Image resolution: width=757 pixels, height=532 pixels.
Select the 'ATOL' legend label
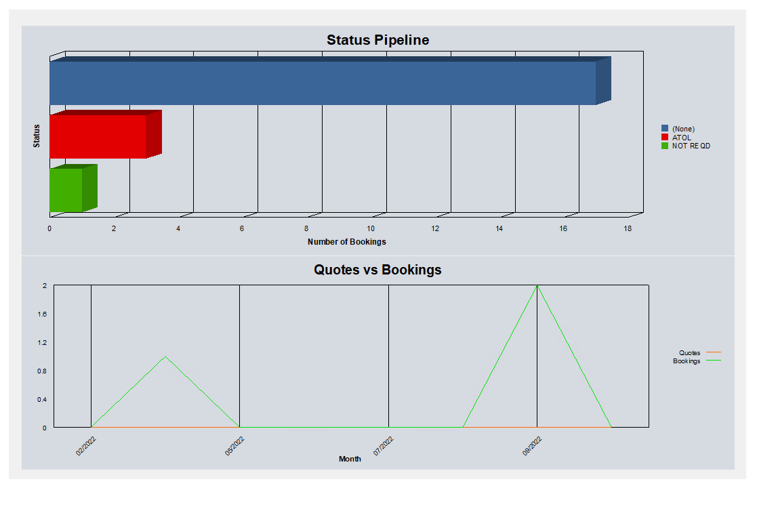point(681,138)
